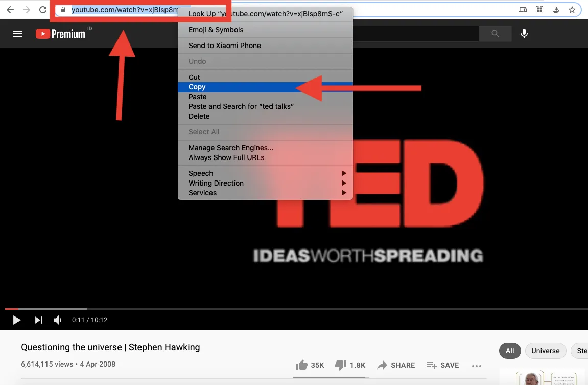Click the highlighted URL in address bar
This screenshot has height=385, width=588.
[x=125, y=10]
